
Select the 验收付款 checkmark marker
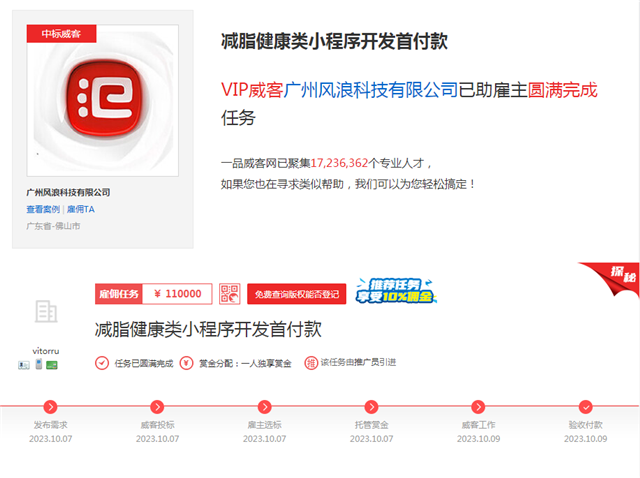tap(586, 407)
